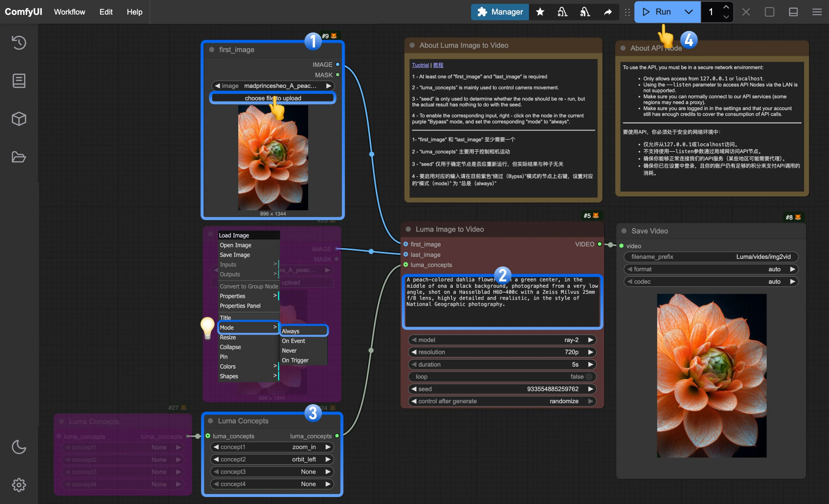Open the workflow history panel

[19, 42]
